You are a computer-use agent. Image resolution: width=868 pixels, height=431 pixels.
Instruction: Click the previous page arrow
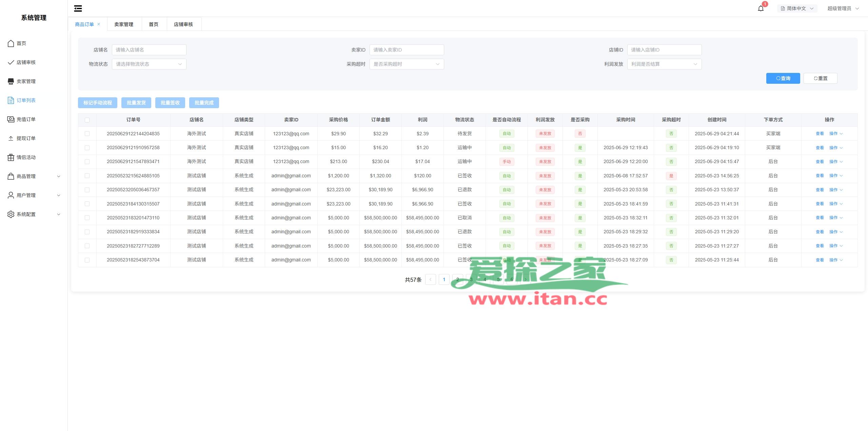431,279
